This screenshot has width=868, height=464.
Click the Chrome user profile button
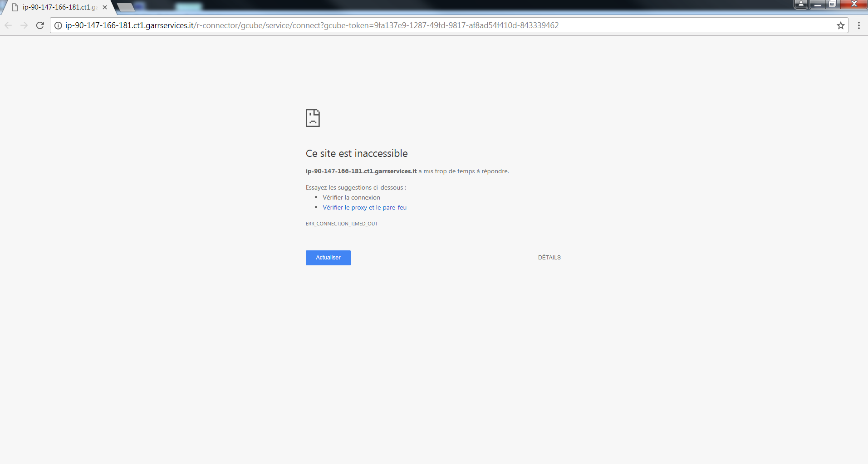click(x=801, y=4)
